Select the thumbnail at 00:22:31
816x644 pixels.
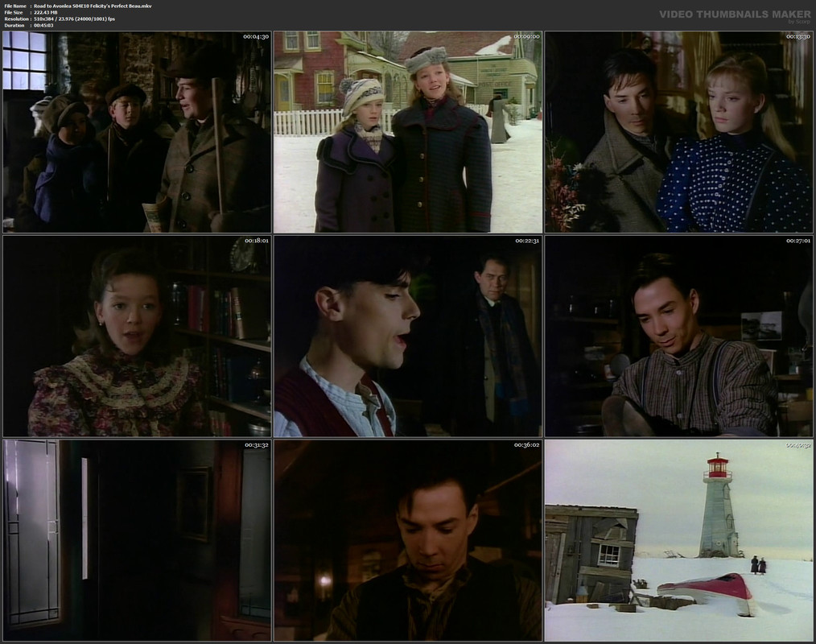pyautogui.click(x=408, y=336)
